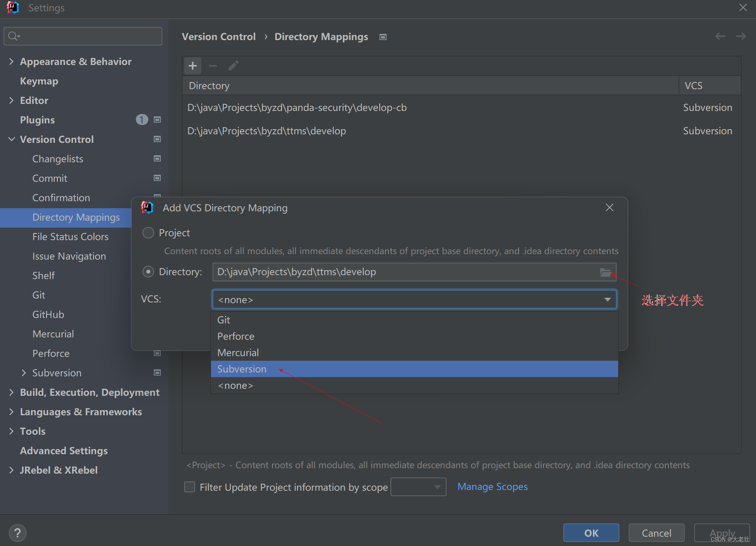Click the settings search field
Viewport: 756px width, 546px height.
coord(90,36)
